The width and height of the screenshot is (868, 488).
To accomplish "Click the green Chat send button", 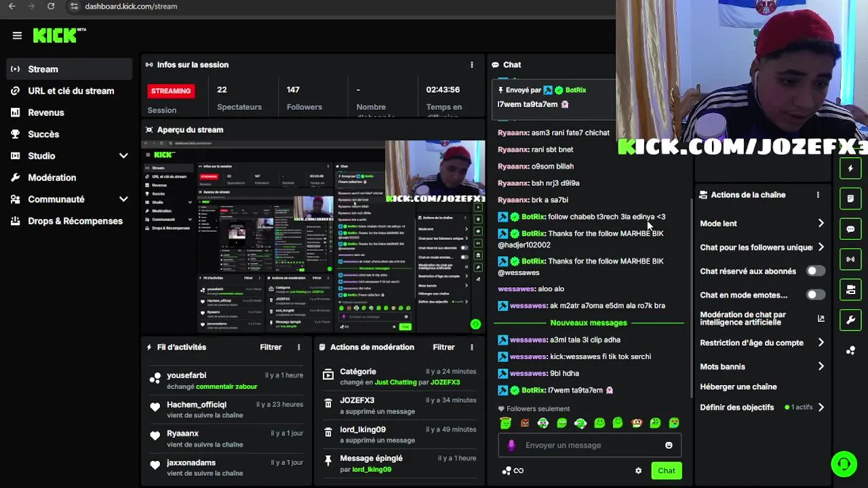I will [666, 470].
